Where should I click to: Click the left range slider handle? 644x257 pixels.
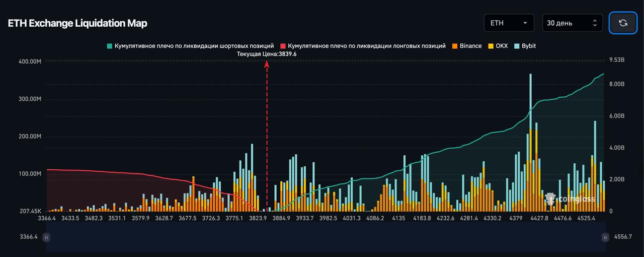coord(46,237)
